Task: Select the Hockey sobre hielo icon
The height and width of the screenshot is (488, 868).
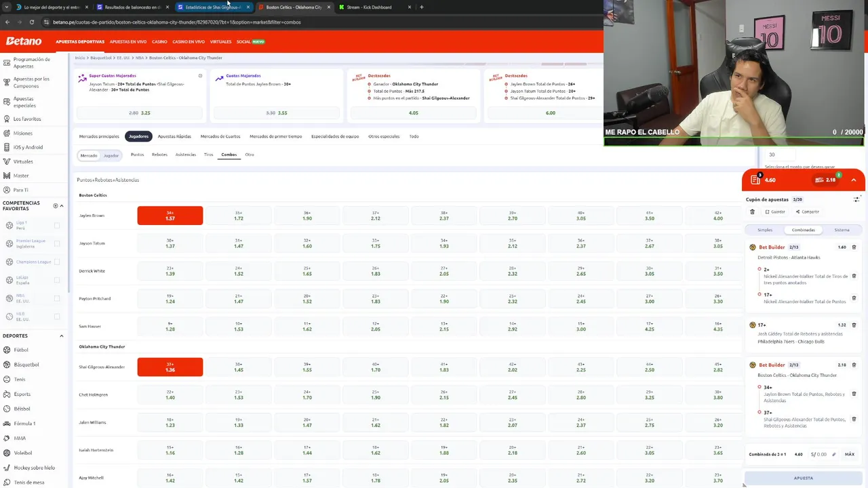Action: [6, 468]
